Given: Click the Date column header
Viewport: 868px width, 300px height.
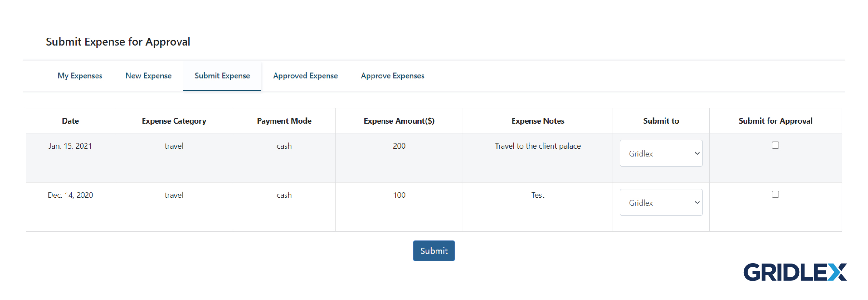Looking at the screenshot, I should coord(70,120).
